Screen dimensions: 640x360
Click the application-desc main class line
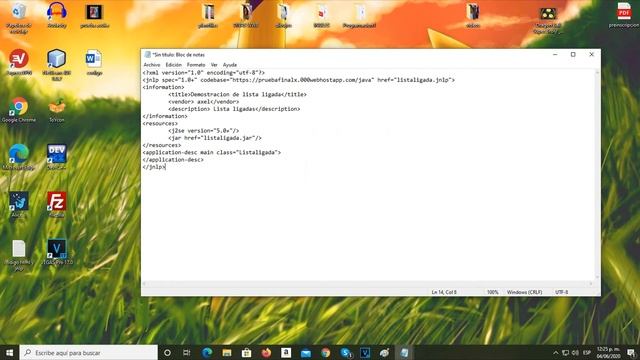click(211, 152)
